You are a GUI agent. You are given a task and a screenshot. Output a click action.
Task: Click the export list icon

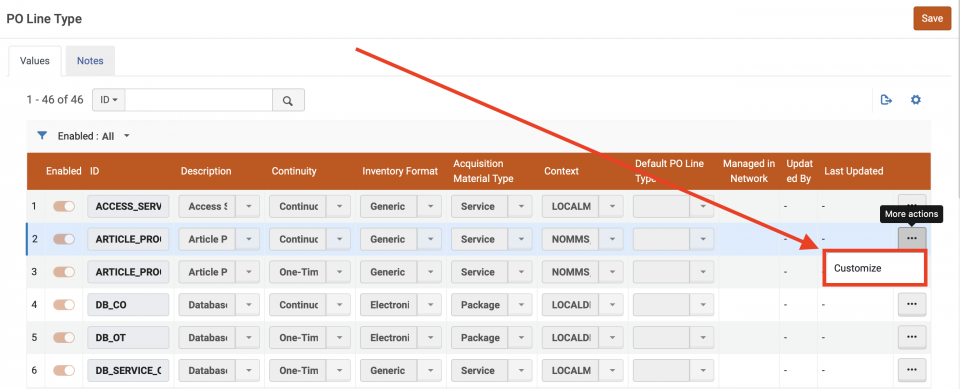point(886,100)
